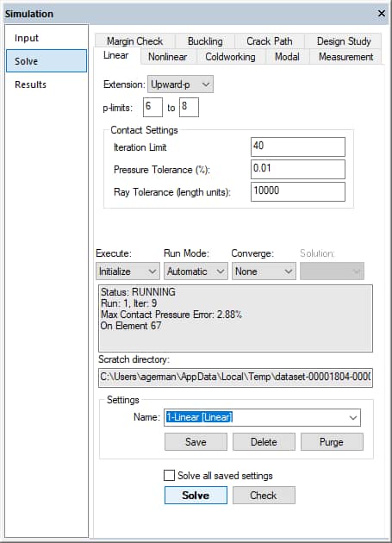Switch to the Nonlinear tab
The width and height of the screenshot is (392, 543).
pos(168,57)
